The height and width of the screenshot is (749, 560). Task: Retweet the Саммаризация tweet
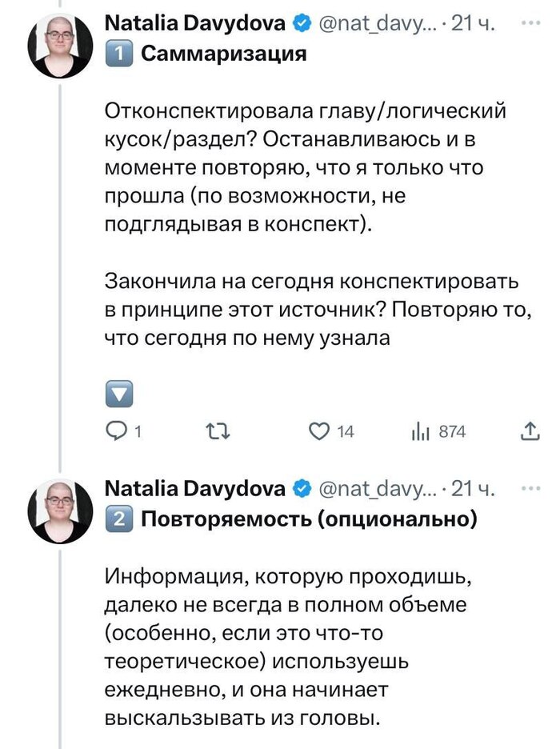point(218,431)
